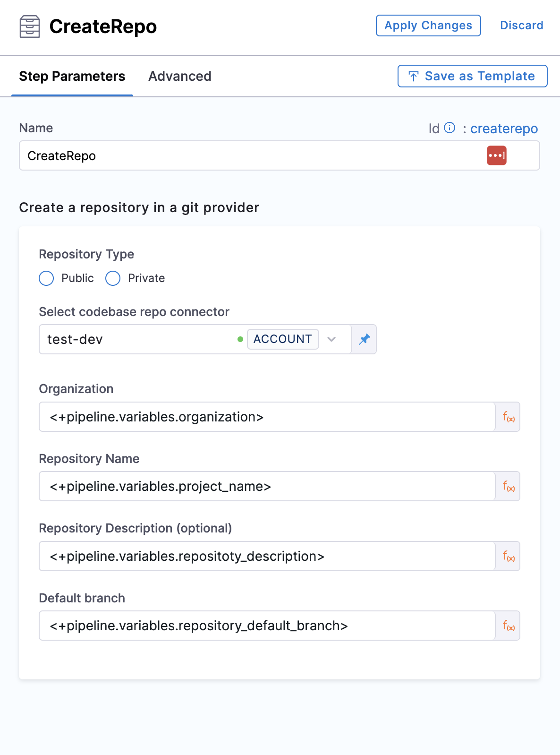Expand the connector dropdown chevron

[331, 339]
